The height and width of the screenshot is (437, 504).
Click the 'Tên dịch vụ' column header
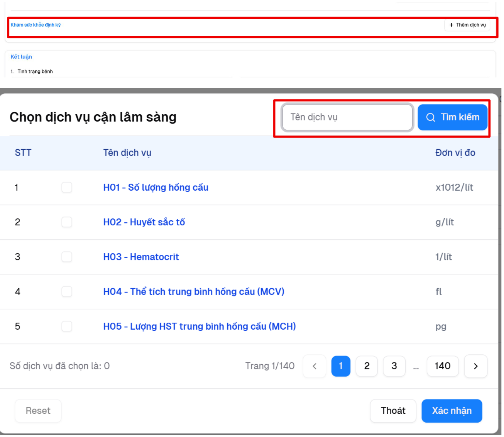pyautogui.click(x=127, y=153)
